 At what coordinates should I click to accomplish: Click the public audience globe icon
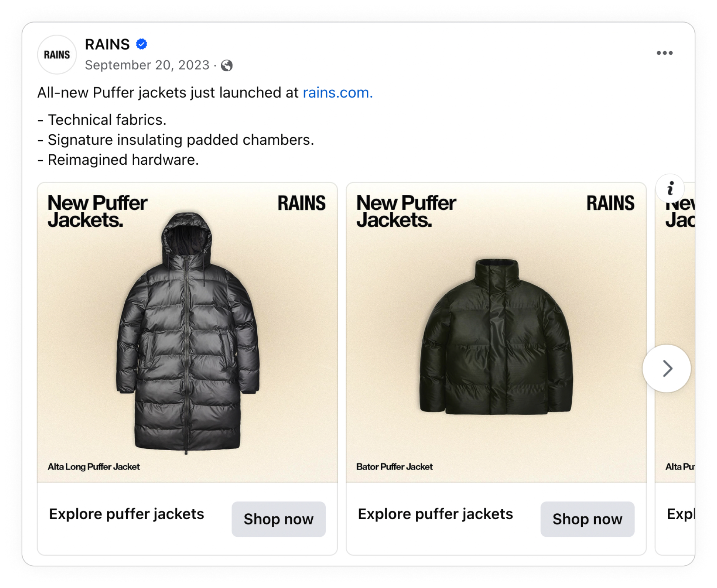coord(227,65)
